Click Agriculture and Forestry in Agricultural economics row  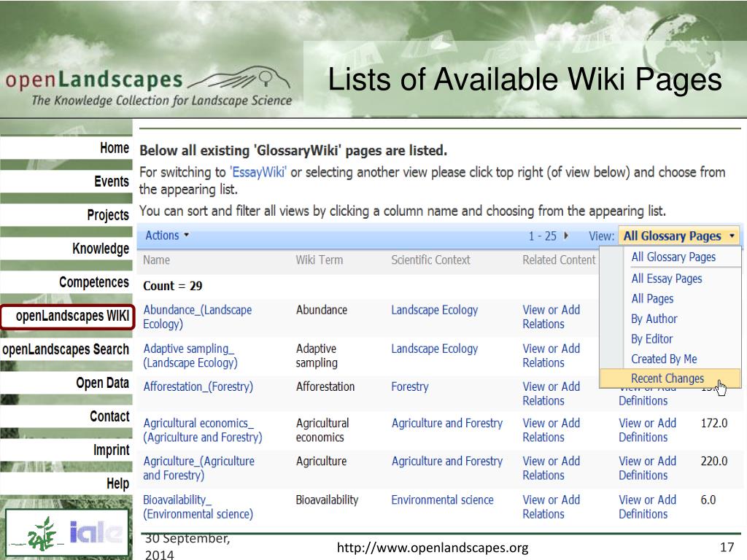pos(447,424)
